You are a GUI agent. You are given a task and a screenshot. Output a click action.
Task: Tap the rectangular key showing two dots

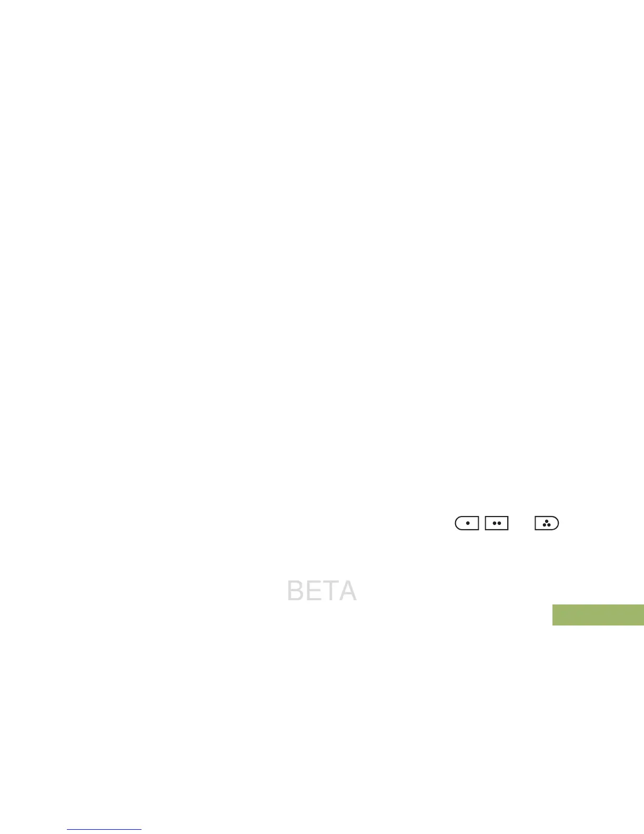click(497, 524)
